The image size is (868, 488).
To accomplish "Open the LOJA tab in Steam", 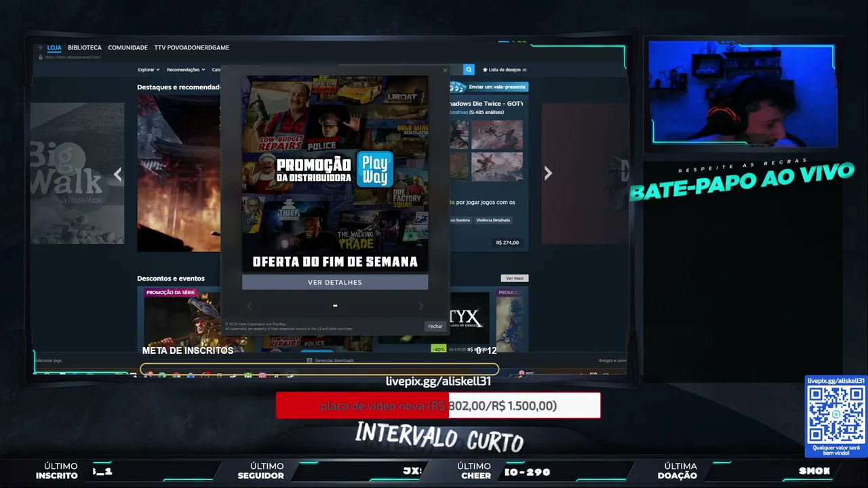I will [x=54, y=47].
